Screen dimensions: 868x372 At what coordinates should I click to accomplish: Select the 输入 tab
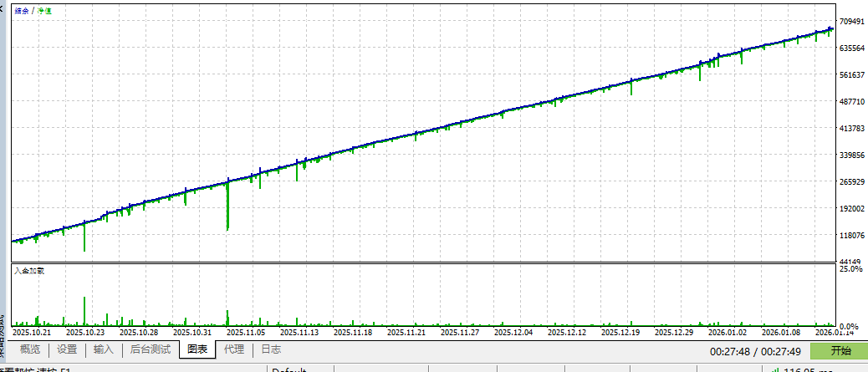(x=104, y=349)
